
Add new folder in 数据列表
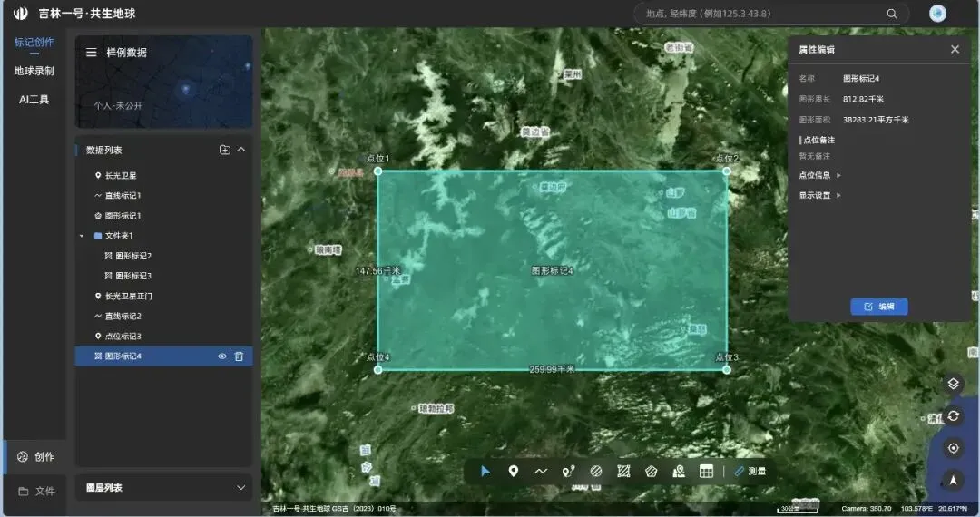225,150
